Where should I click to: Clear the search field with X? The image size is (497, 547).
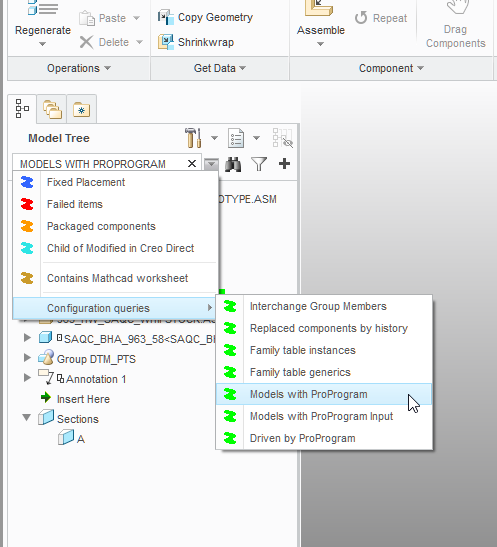(x=191, y=164)
